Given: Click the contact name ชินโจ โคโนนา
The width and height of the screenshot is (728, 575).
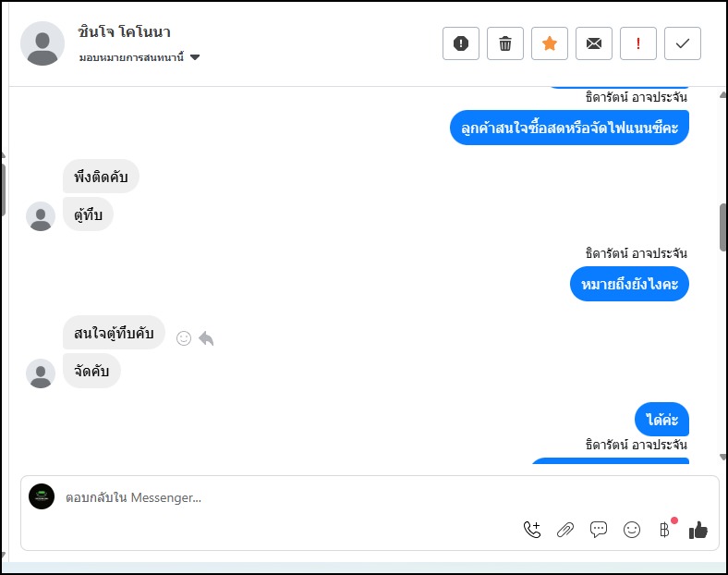Looking at the screenshot, I should click(x=125, y=33).
